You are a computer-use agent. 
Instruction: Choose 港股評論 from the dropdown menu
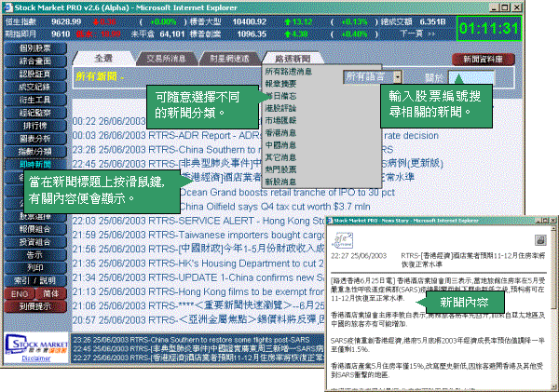click(280, 108)
